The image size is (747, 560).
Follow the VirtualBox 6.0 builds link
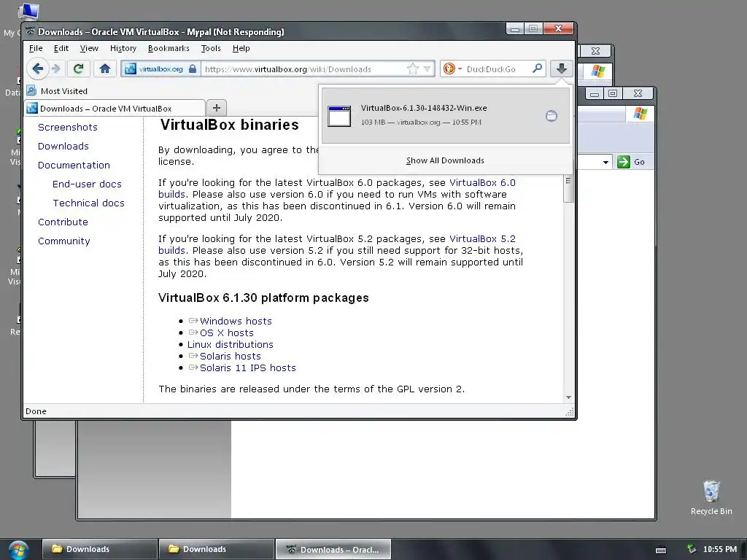482,183
